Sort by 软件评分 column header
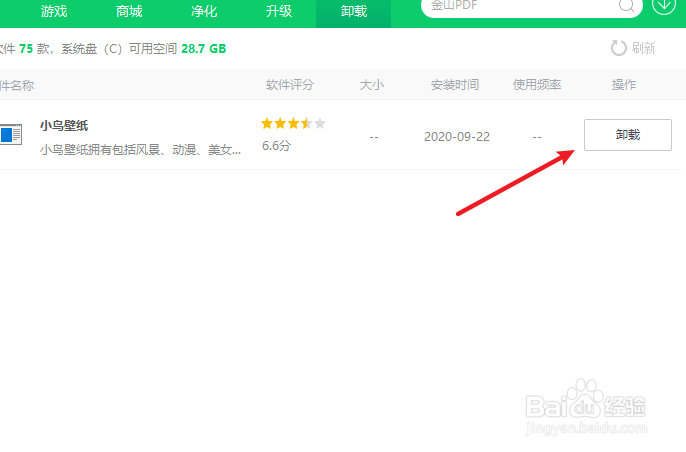This screenshot has width=686, height=452. (290, 85)
